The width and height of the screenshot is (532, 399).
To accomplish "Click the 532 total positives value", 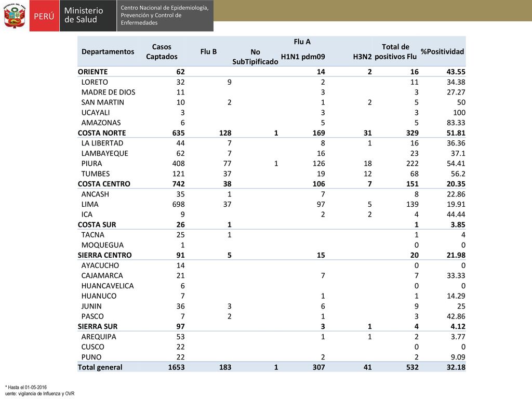I will tap(412, 367).
